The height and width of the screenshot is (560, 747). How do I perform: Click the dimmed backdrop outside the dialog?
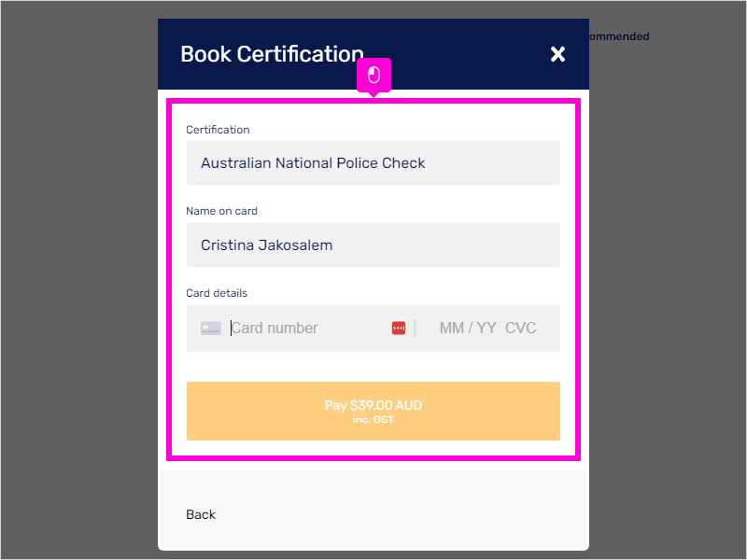tap(78, 286)
